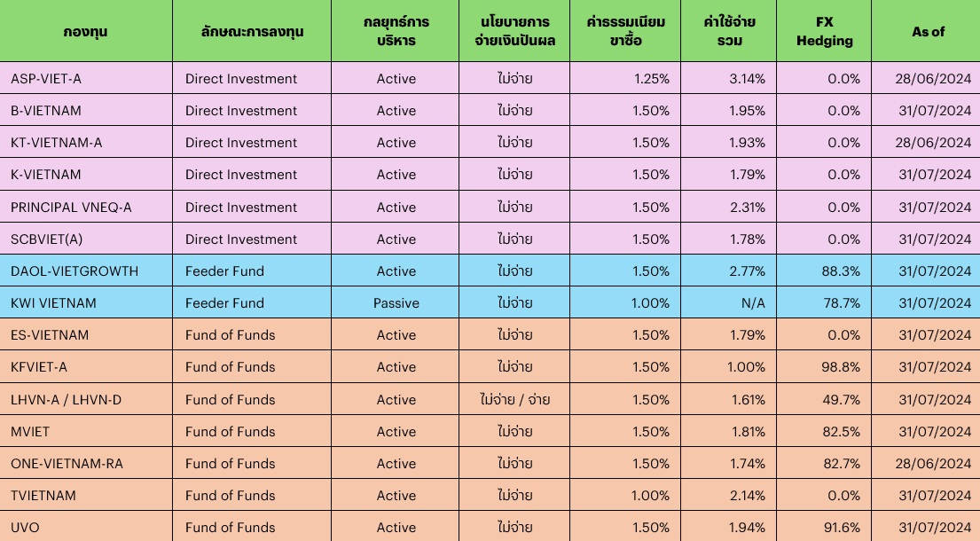
Task: Click the SCBVIET(A) fund name
Action: [x=47, y=239]
